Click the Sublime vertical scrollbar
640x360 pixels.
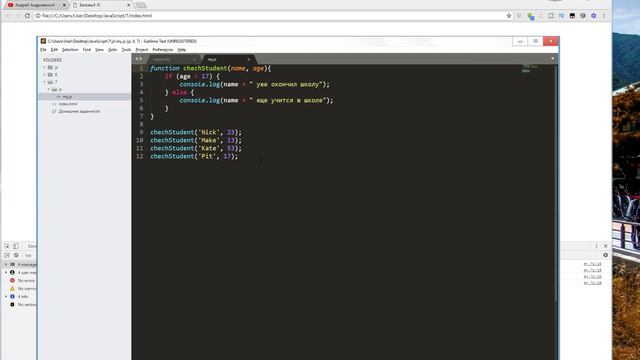pyautogui.click(x=556, y=184)
